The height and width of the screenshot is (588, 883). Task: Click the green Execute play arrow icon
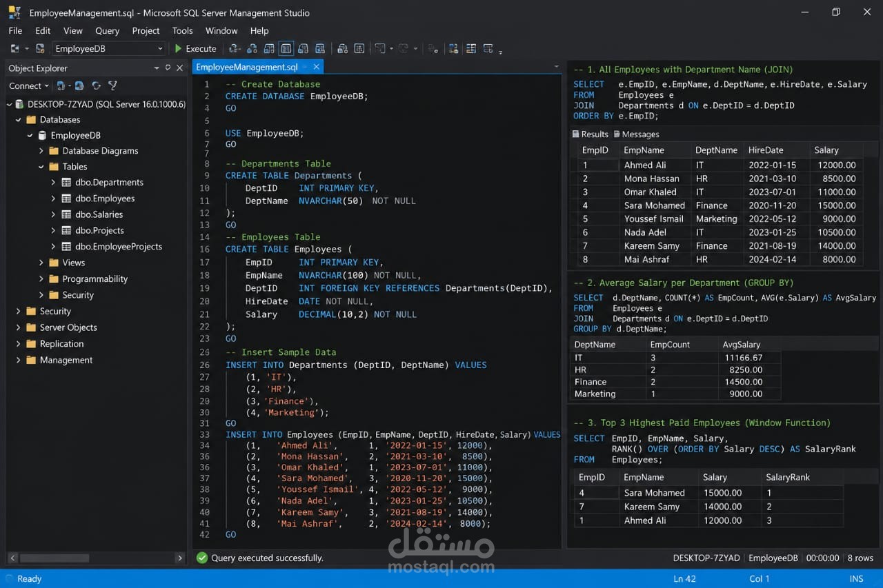pos(179,49)
